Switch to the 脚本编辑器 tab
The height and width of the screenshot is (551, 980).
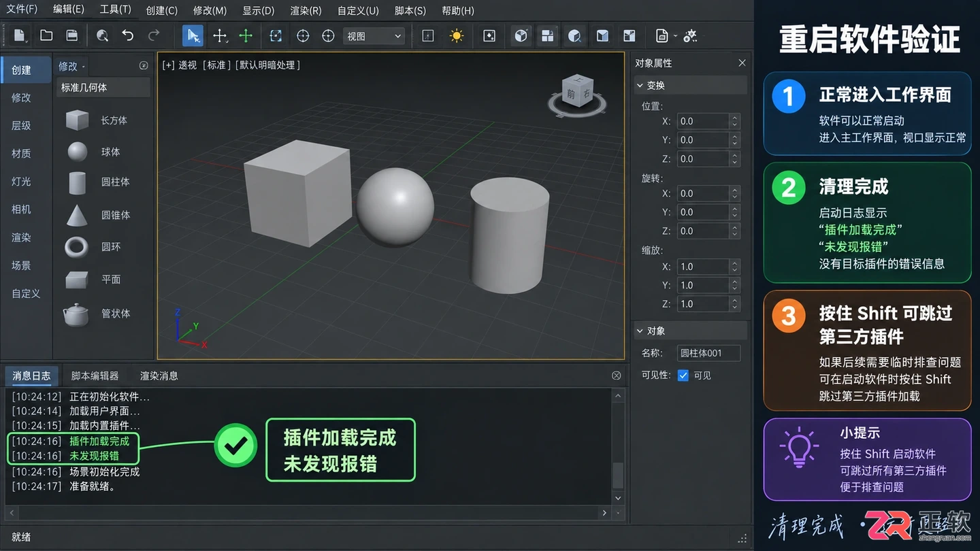click(x=95, y=375)
